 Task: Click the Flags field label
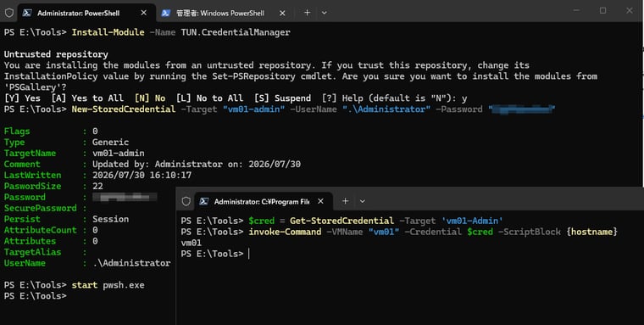17,132
